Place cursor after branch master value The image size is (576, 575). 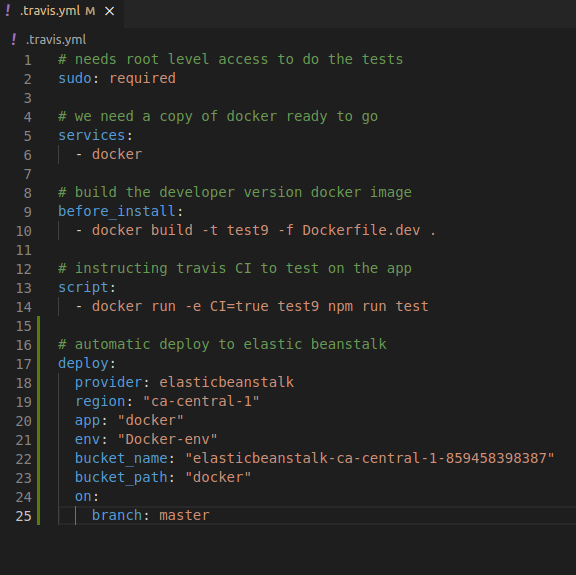210,515
